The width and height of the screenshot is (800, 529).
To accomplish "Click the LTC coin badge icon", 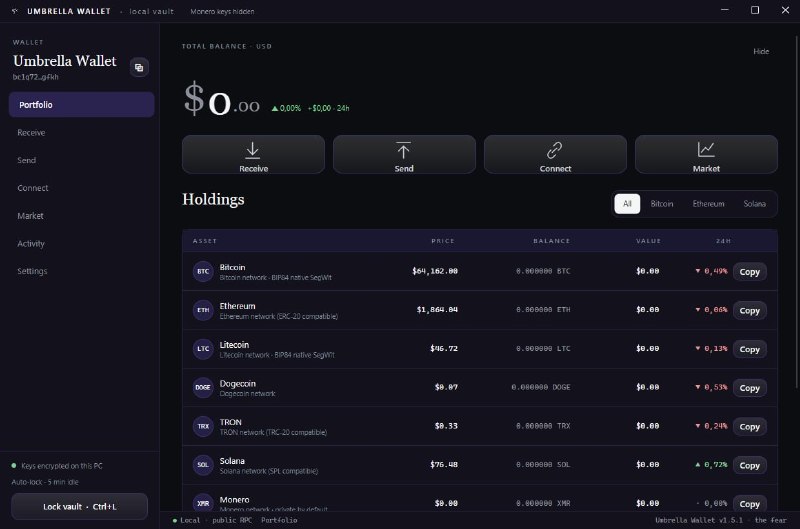I will [x=203, y=349].
